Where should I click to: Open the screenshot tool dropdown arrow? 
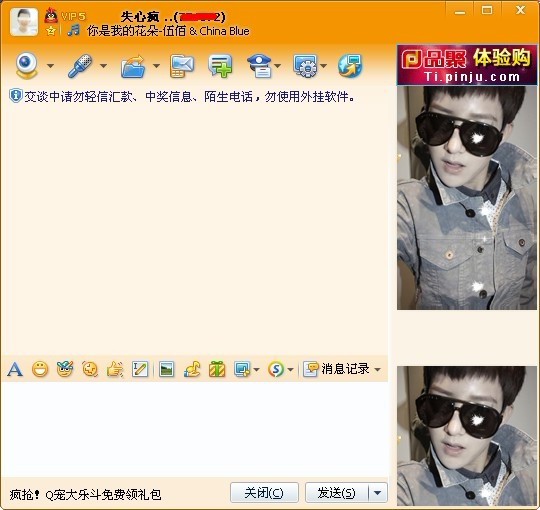pos(256,370)
